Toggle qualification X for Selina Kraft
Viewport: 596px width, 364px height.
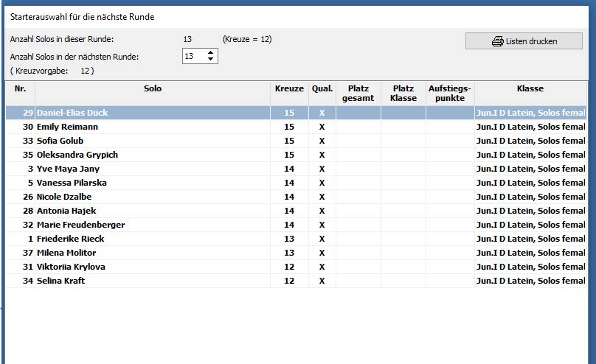(322, 281)
